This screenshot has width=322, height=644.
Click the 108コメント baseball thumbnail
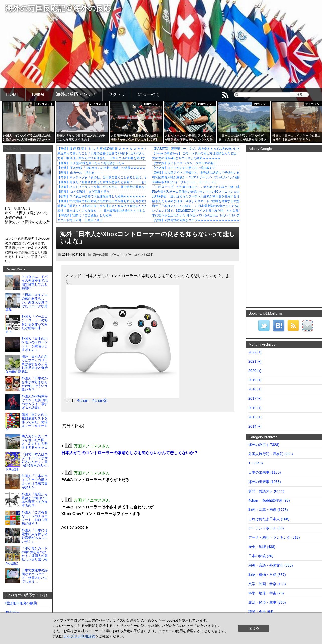click(136, 122)
